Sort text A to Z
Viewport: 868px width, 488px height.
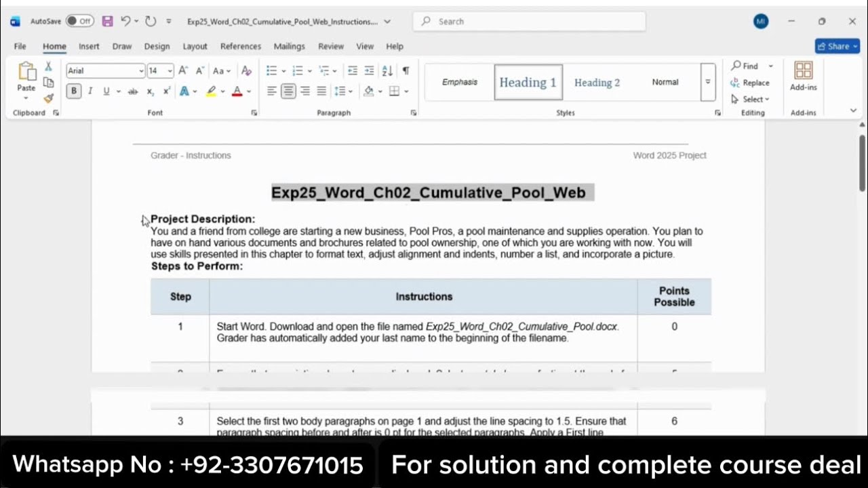[387, 70]
